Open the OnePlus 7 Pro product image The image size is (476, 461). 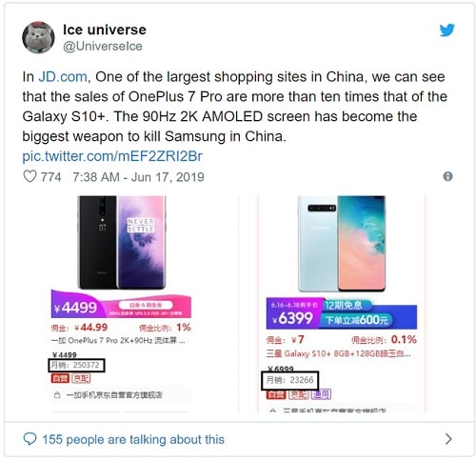pos(122,242)
